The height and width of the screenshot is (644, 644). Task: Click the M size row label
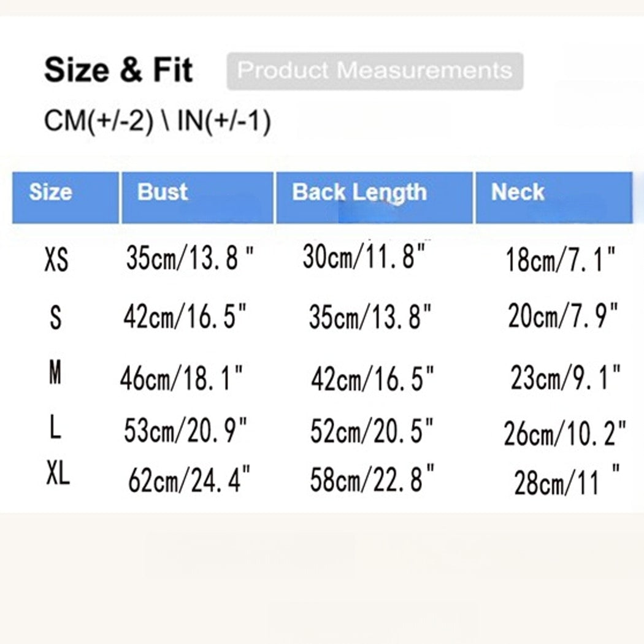point(55,372)
